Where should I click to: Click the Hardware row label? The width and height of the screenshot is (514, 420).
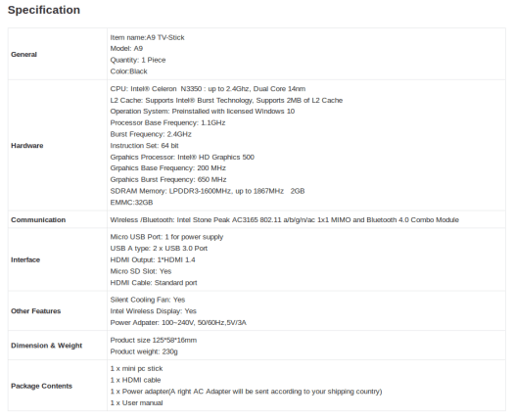[27, 146]
